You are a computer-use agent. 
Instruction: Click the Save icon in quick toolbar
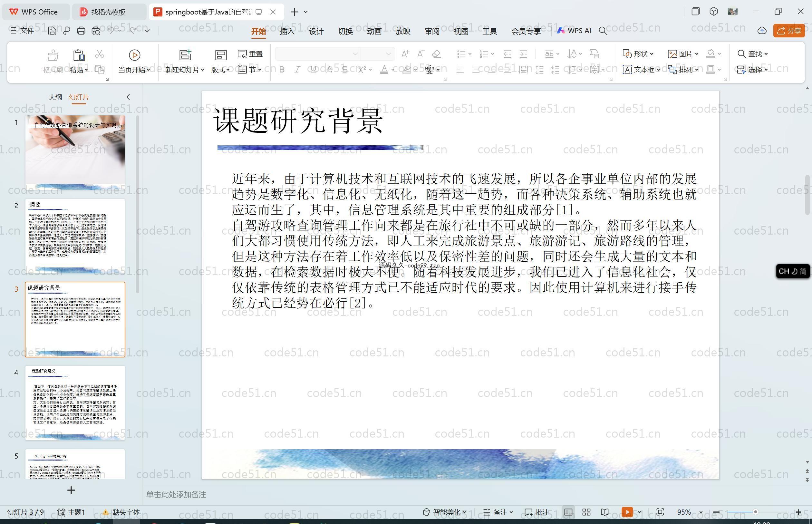point(52,31)
